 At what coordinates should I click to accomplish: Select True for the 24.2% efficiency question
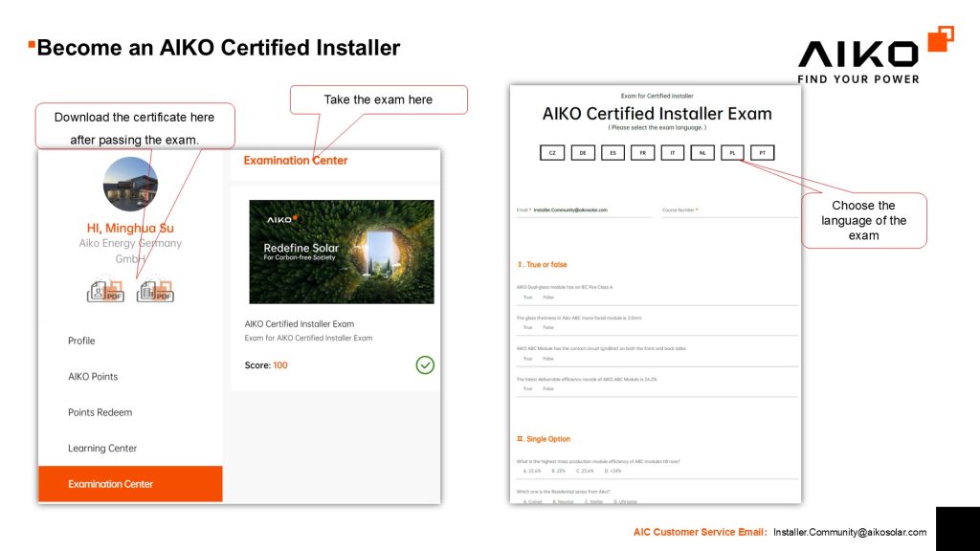tap(527, 388)
